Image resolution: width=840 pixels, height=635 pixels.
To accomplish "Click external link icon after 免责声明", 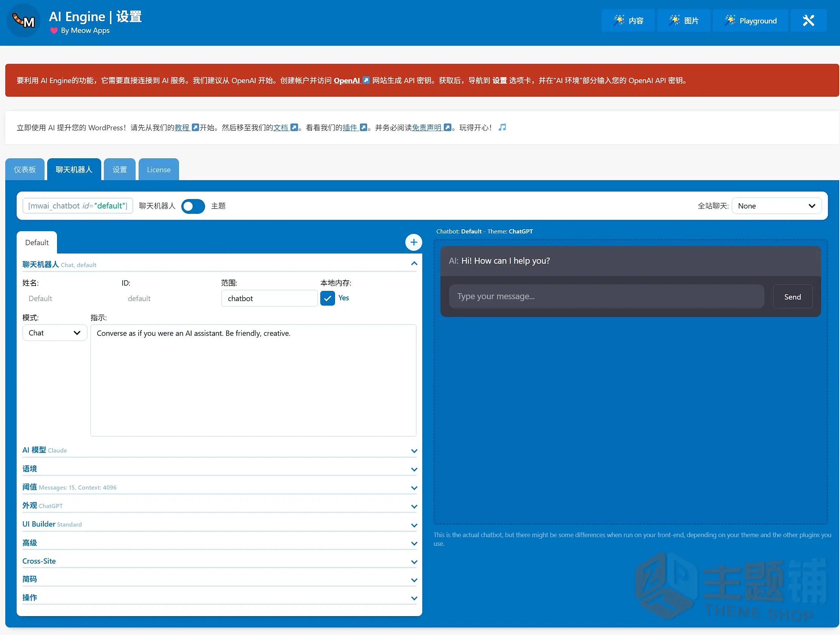I will (448, 127).
